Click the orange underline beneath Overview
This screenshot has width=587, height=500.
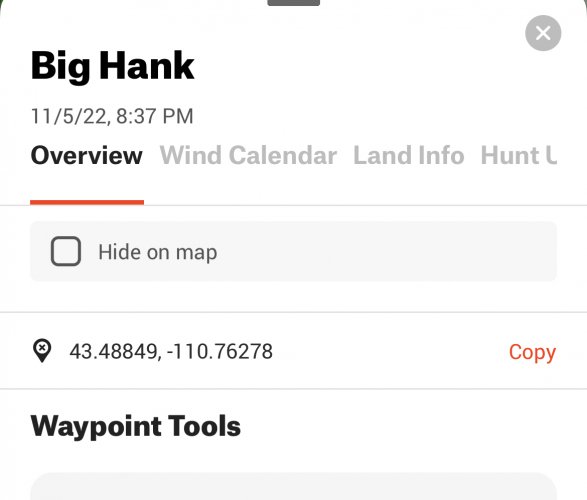point(87,202)
